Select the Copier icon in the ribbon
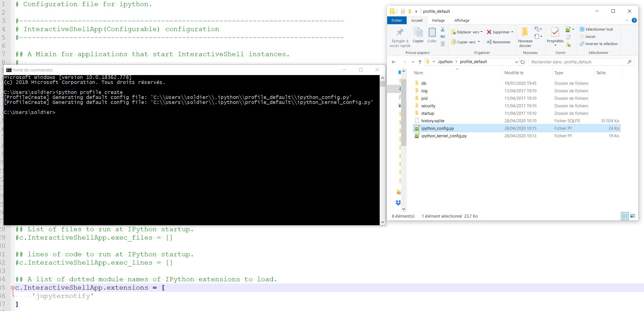 click(x=418, y=35)
